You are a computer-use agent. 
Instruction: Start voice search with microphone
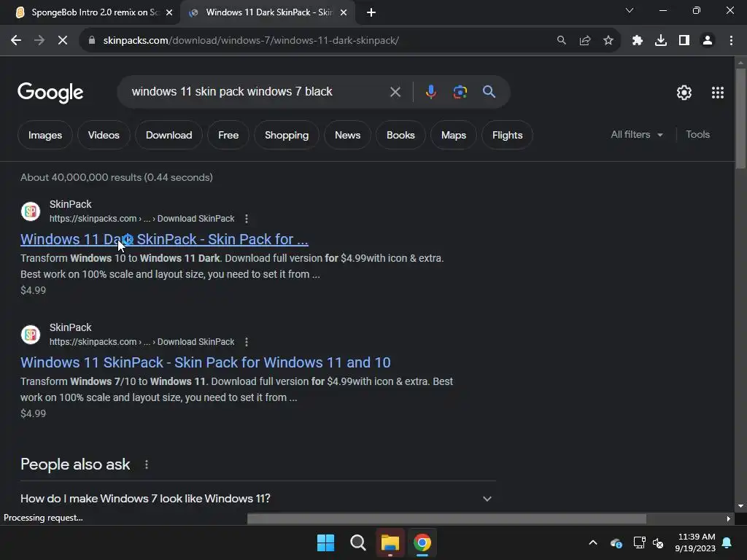coord(430,92)
